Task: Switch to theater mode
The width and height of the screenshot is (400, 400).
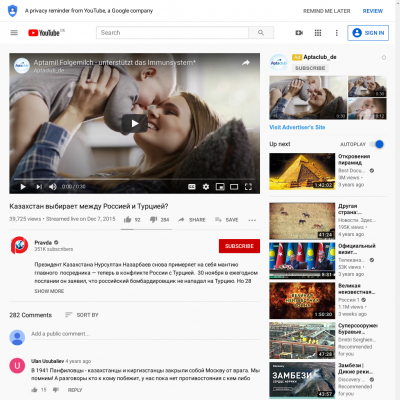Action: (x=234, y=187)
